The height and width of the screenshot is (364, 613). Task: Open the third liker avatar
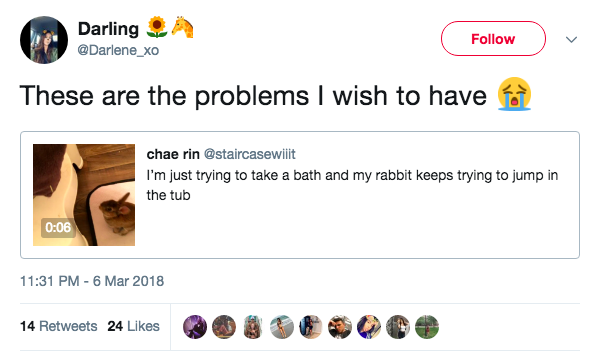click(253, 327)
